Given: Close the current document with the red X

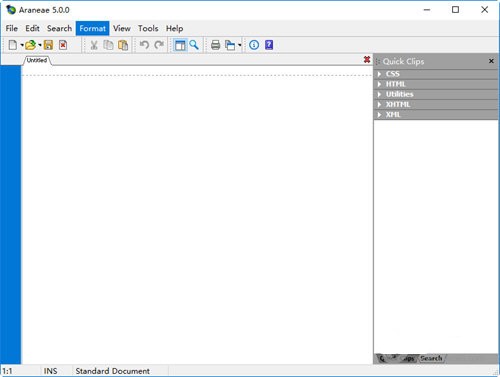Looking at the screenshot, I should click(x=367, y=60).
